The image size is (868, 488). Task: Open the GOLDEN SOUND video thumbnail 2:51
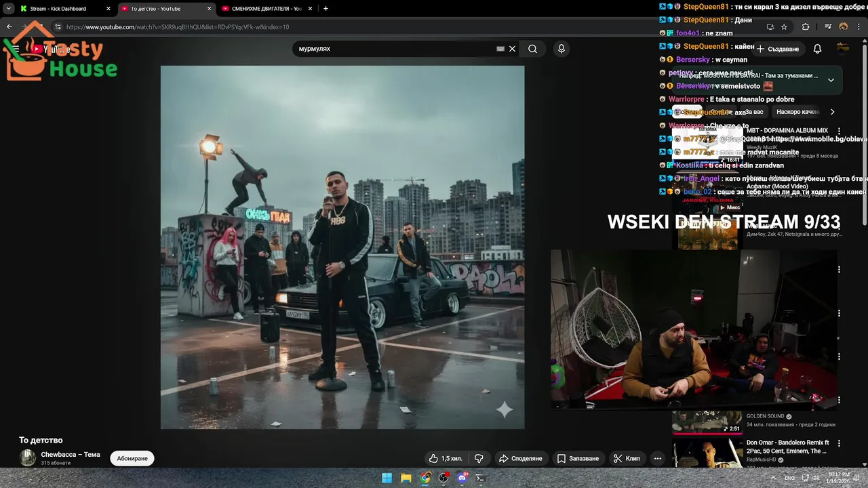point(707,422)
